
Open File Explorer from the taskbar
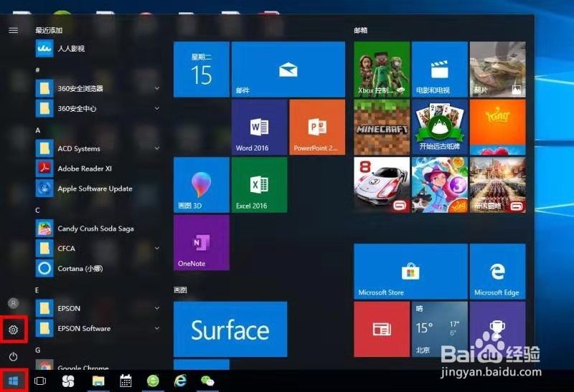click(98, 381)
